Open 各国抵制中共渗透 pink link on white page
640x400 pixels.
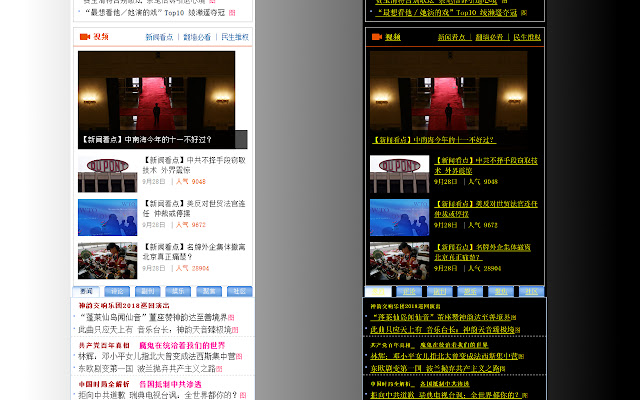pos(170,384)
